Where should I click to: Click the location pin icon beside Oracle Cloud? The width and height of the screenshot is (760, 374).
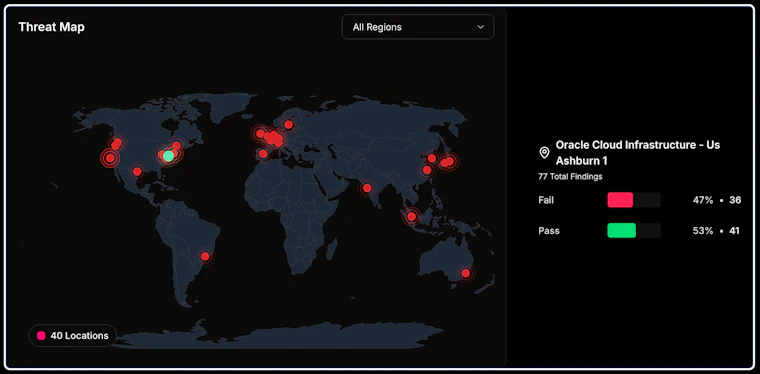click(x=544, y=153)
